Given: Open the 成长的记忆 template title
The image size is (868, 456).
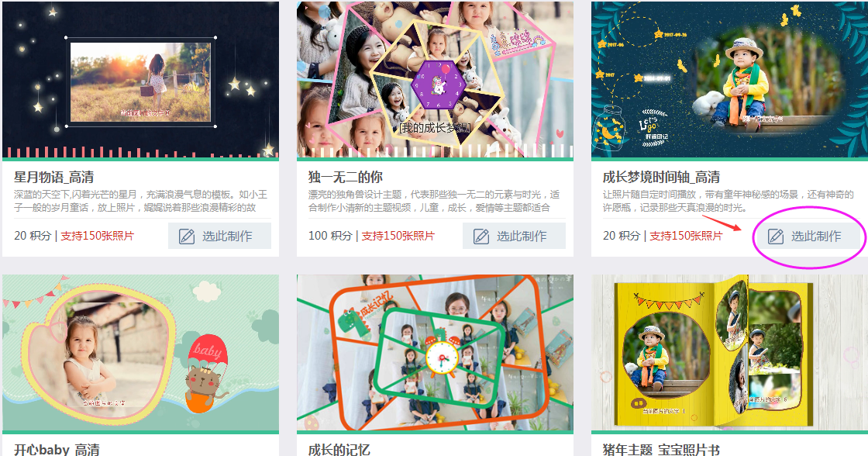Looking at the screenshot, I should click(339, 450).
